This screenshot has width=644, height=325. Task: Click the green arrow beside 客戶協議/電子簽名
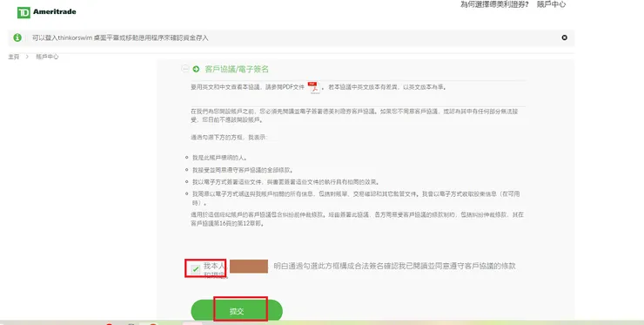pyautogui.click(x=196, y=69)
